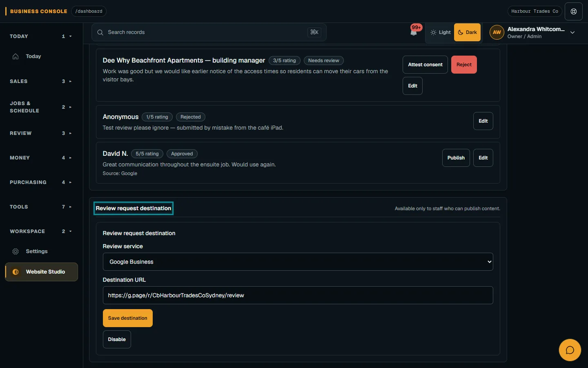Click into the Destination URL field
The width and height of the screenshot is (588, 368).
[x=298, y=295]
